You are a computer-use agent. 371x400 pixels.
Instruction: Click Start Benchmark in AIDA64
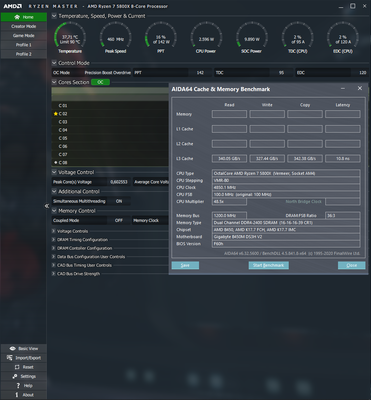(269, 265)
